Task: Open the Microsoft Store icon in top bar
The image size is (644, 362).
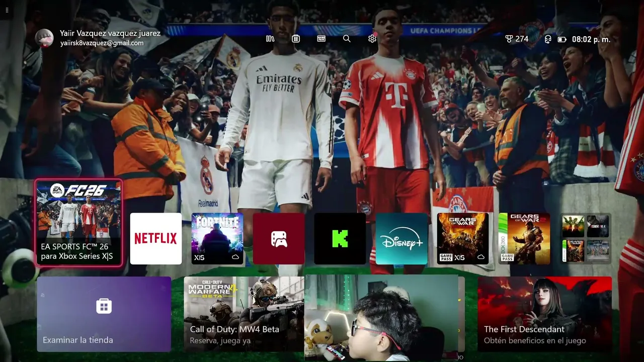Action: [x=296, y=39]
